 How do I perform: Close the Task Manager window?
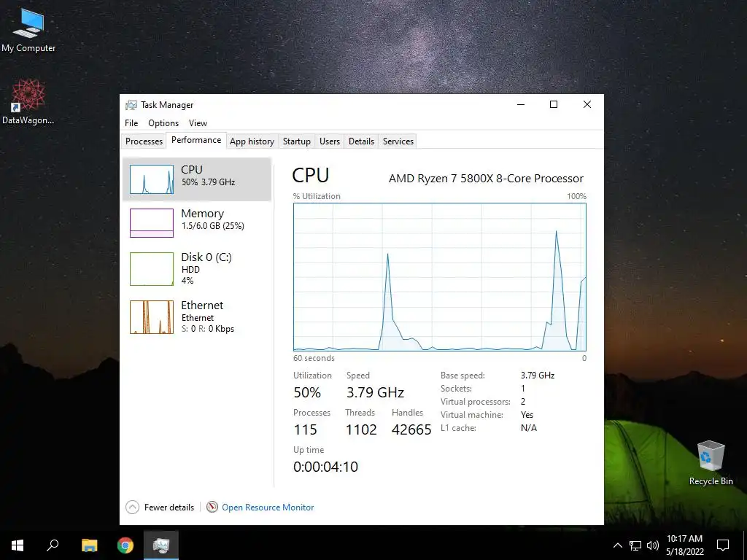click(587, 104)
